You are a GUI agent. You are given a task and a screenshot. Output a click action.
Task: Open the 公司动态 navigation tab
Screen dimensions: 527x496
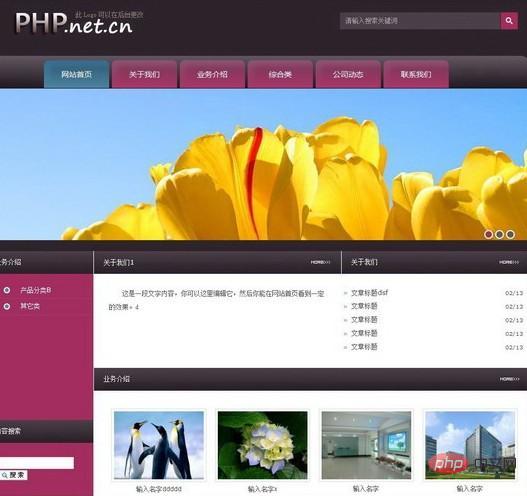[348, 74]
